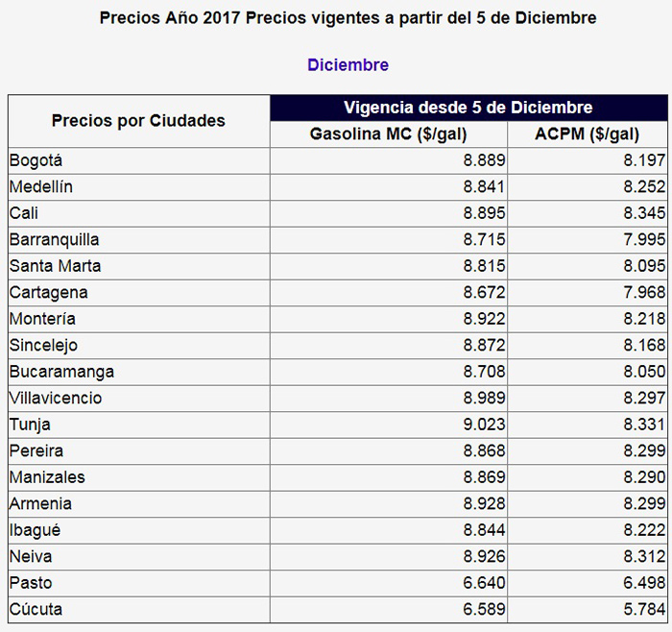Click the page title about Precios Año 2017

(348, 18)
